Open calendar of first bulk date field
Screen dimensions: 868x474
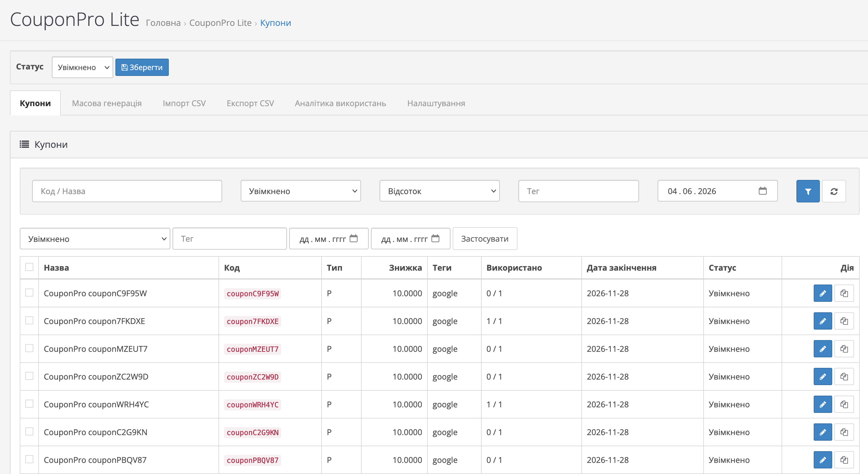click(354, 239)
